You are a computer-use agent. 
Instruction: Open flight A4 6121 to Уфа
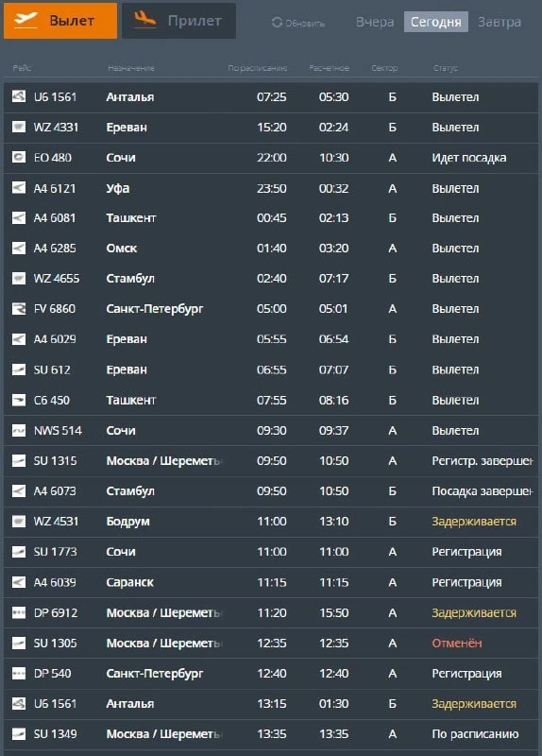click(x=271, y=188)
